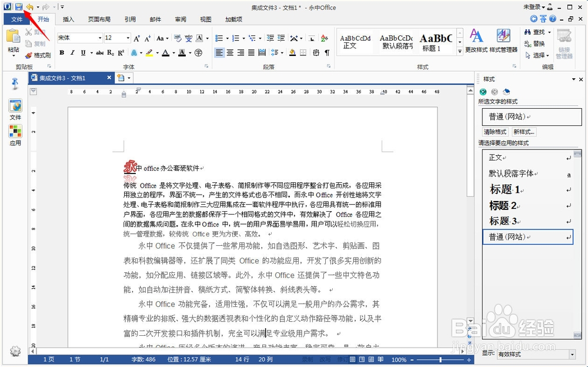Click the 清除格式 button

coord(495,132)
